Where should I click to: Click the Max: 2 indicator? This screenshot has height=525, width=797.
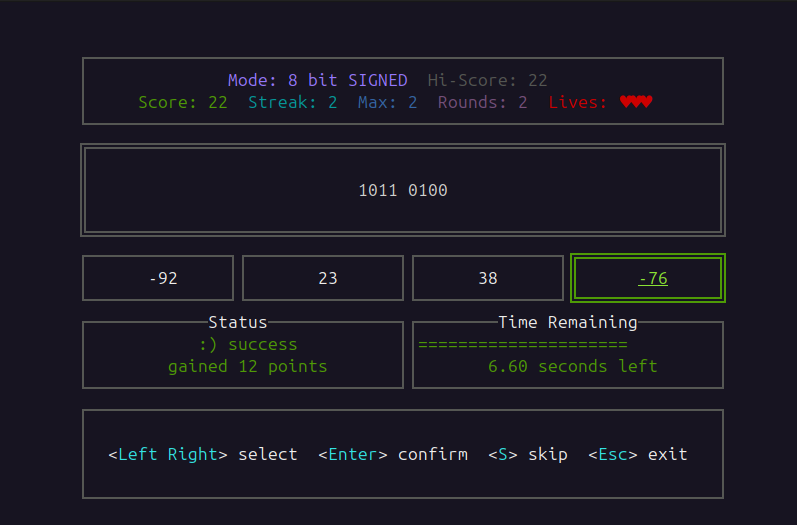click(387, 102)
